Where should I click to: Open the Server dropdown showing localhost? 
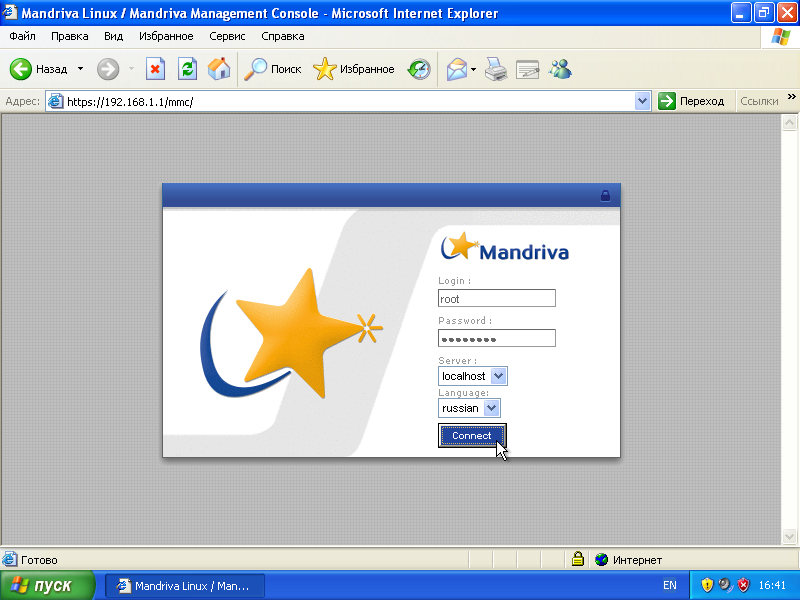pyautogui.click(x=472, y=376)
